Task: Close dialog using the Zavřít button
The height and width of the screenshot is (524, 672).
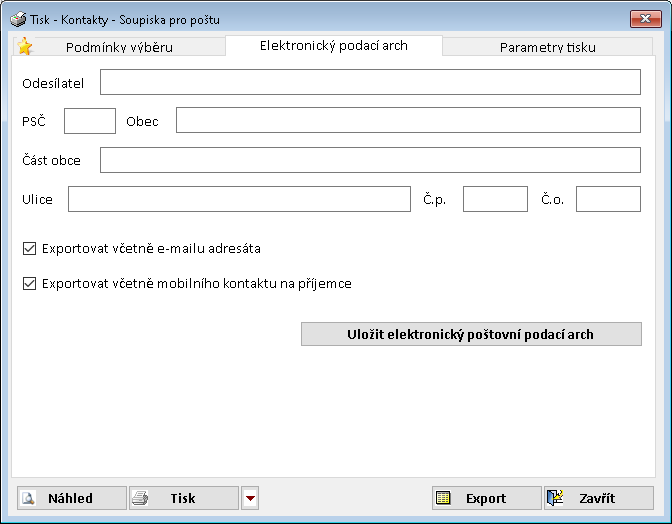Action: click(598, 498)
